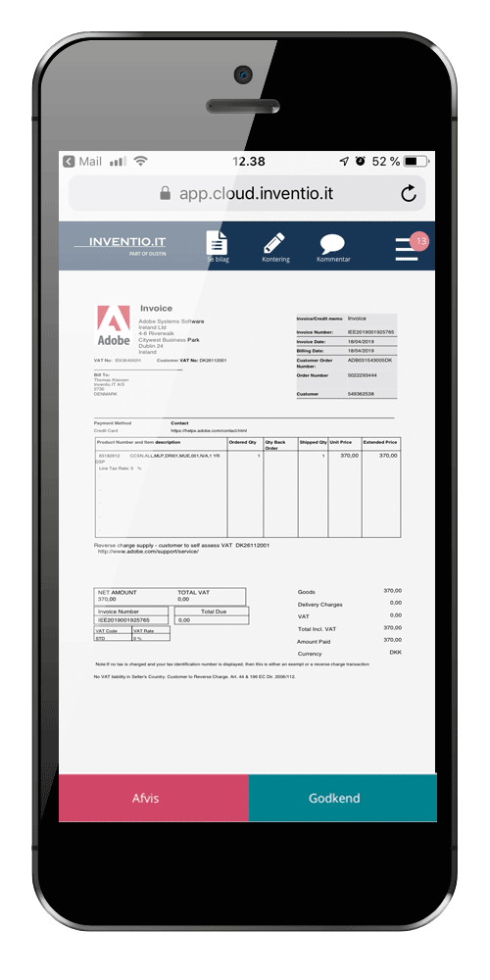Viewport: 490px width, 980px height.
Task: Open the hamburger menu
Action: [x=407, y=249]
